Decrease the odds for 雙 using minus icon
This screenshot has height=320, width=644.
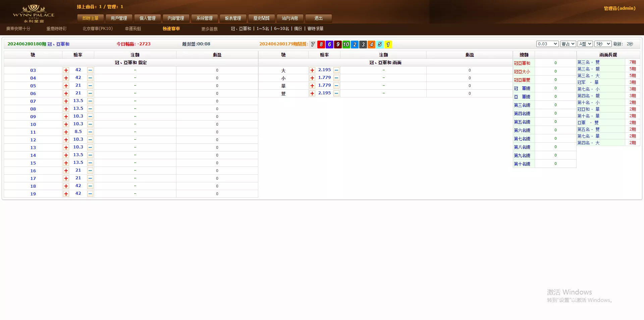click(x=336, y=93)
